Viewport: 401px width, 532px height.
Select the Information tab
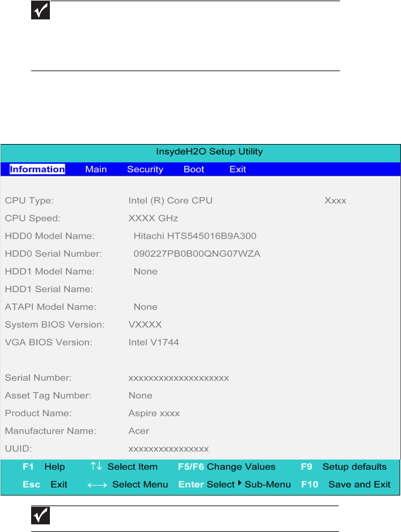click(38, 169)
